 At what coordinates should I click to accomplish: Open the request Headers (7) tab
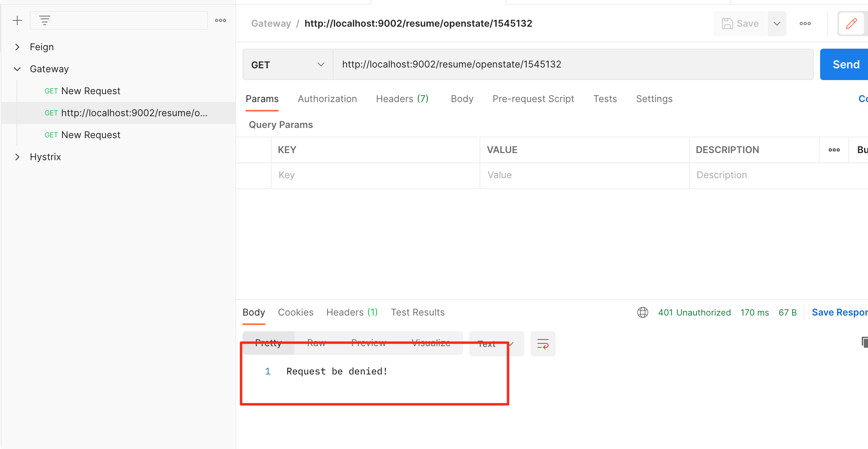(402, 99)
